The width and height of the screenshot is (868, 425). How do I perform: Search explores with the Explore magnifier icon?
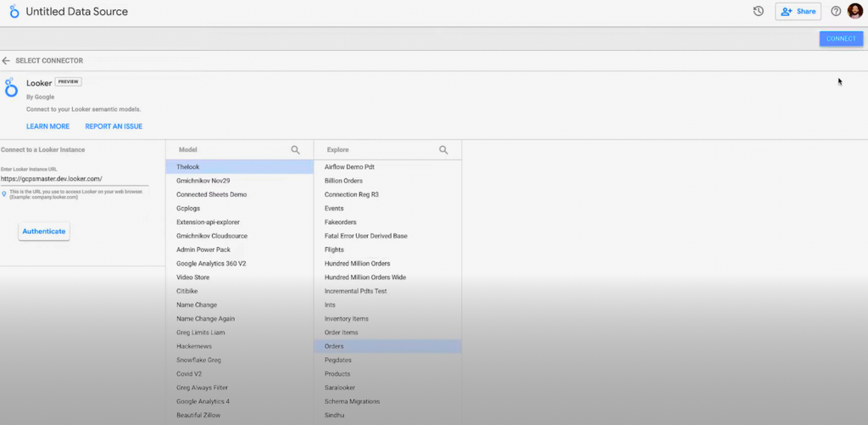click(443, 149)
